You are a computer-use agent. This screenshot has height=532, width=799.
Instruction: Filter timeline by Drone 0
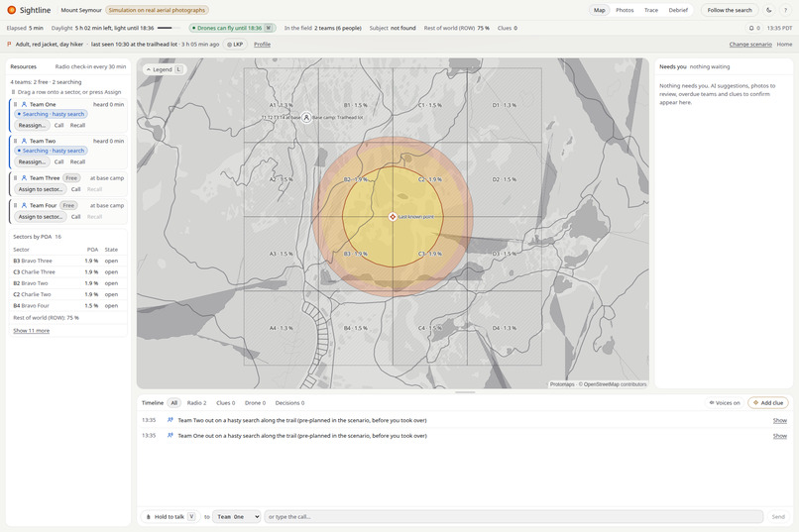[x=256, y=402]
